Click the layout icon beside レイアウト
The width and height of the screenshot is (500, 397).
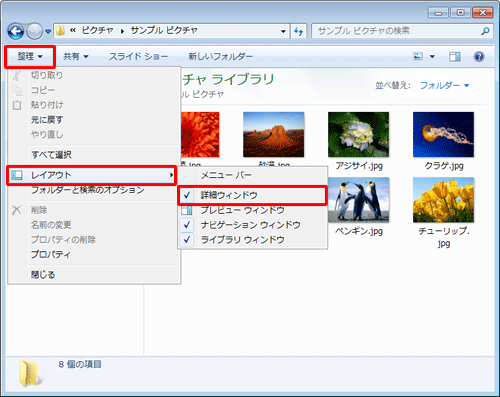(x=17, y=175)
